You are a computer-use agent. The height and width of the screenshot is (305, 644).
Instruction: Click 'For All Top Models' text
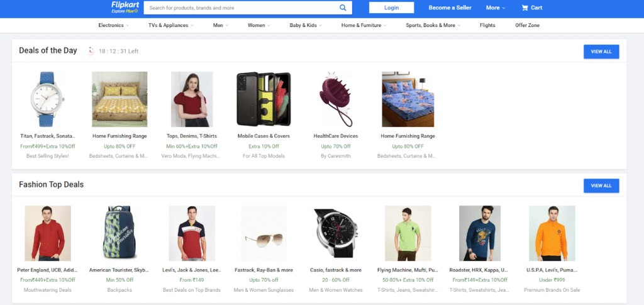pyautogui.click(x=264, y=156)
